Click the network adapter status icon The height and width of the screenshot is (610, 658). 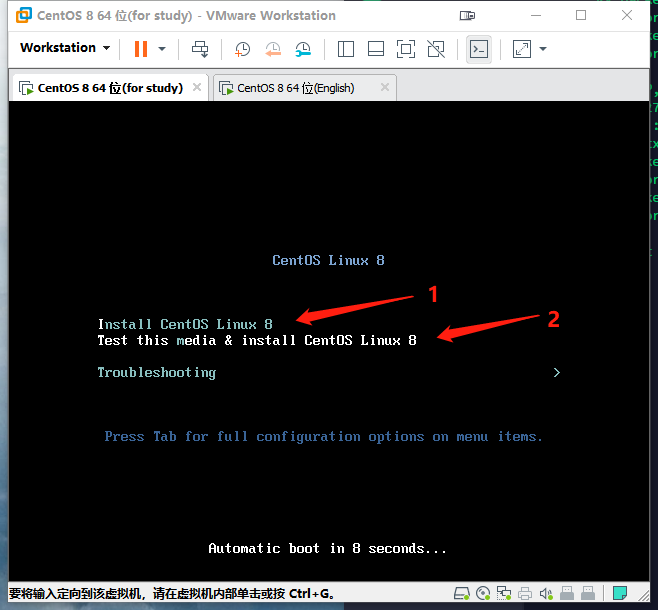tap(504, 593)
